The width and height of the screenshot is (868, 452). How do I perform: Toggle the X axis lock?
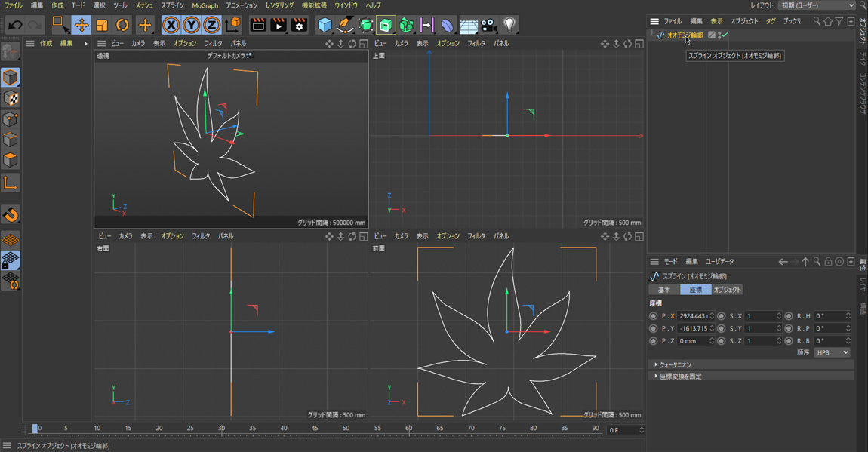(x=171, y=25)
